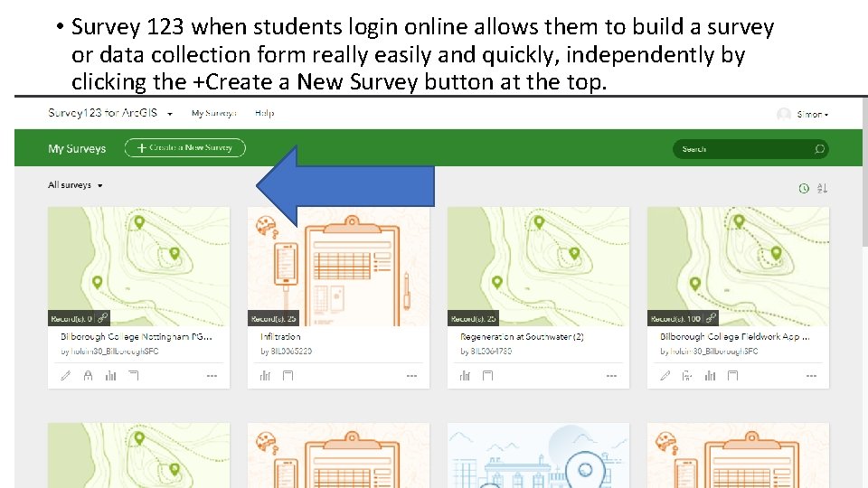This screenshot has height=488, width=868.
Task: Click the Record(s): 25 badge on Regeneration
Action: coord(473,318)
